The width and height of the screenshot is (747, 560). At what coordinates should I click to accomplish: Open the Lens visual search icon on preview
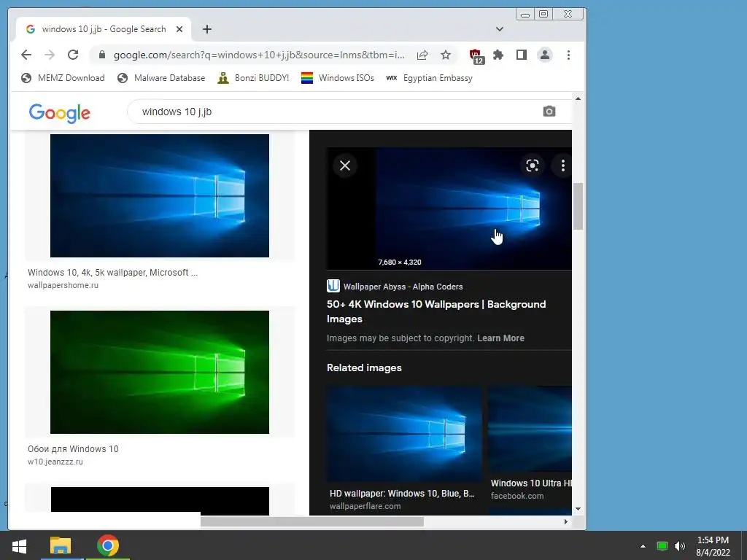pyautogui.click(x=532, y=166)
